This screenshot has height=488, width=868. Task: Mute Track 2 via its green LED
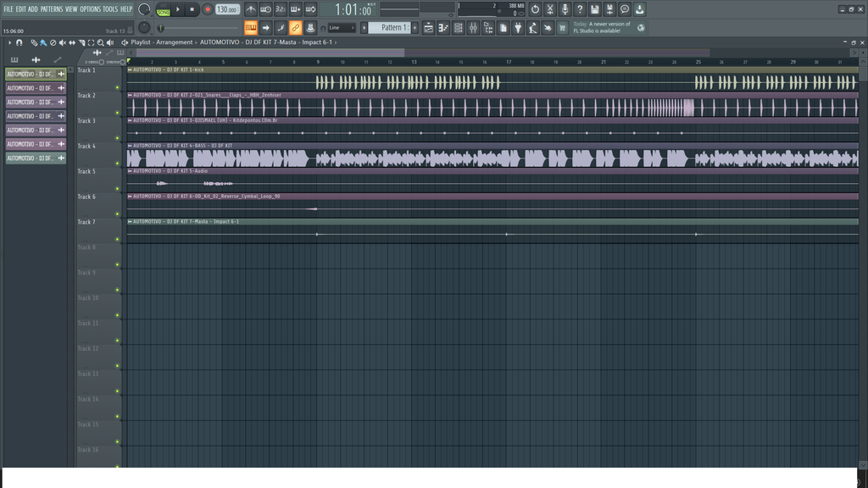coord(117,113)
